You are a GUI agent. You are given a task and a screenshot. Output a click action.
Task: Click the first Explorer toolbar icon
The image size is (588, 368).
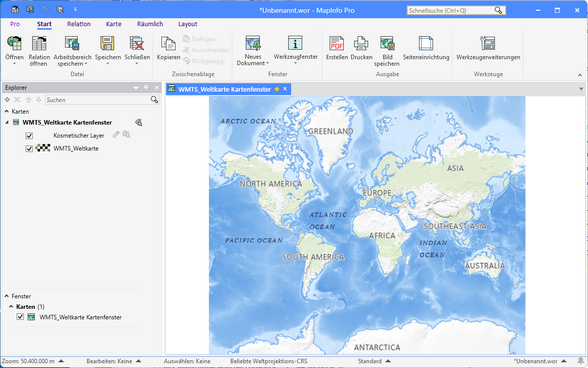(x=7, y=100)
